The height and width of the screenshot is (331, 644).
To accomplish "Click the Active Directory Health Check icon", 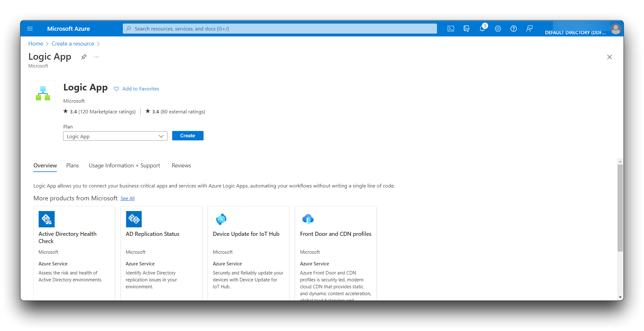I will coord(46,219).
